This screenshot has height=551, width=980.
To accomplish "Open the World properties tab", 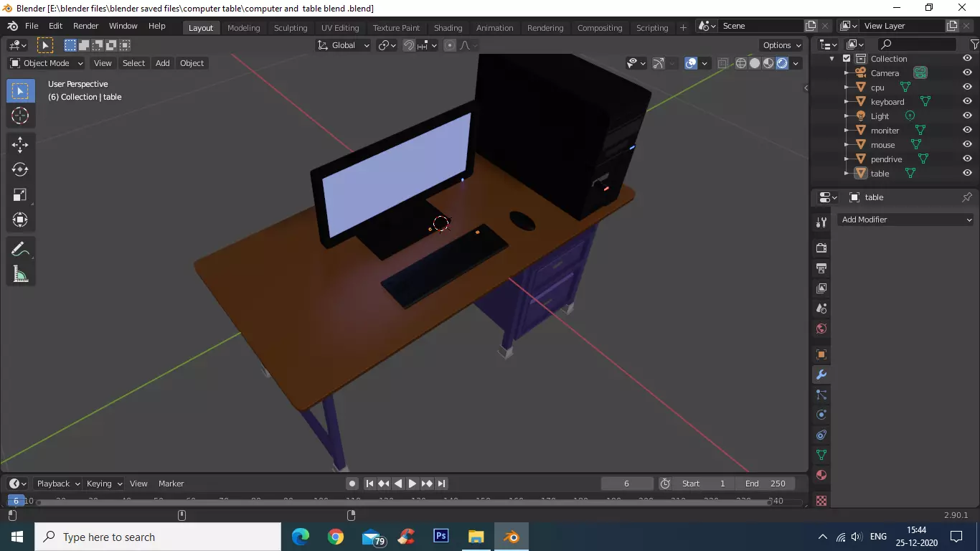I will [x=821, y=329].
